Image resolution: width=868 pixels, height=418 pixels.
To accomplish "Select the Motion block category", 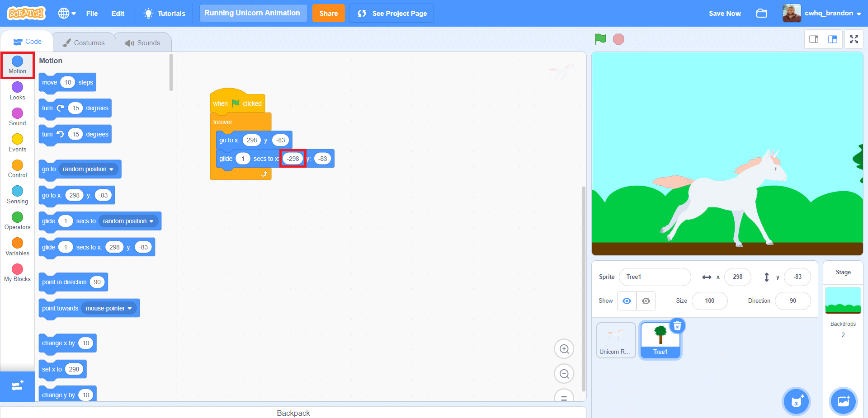I will coord(17,65).
